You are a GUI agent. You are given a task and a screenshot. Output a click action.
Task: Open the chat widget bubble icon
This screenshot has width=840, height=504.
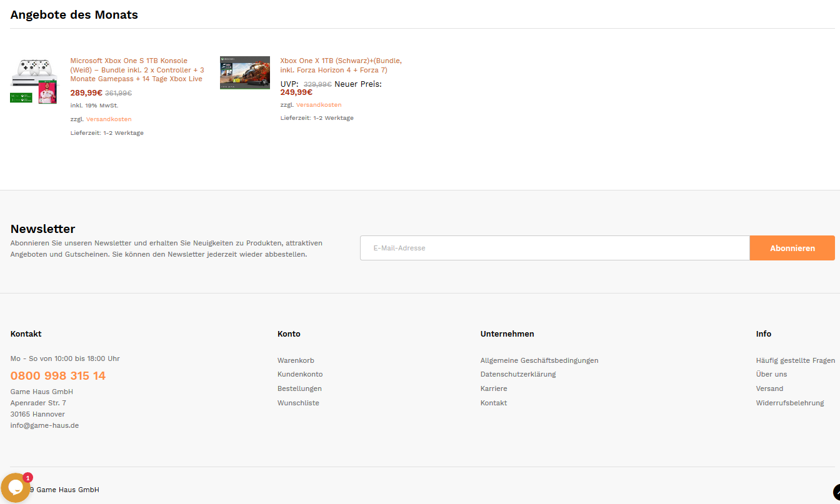(15, 488)
